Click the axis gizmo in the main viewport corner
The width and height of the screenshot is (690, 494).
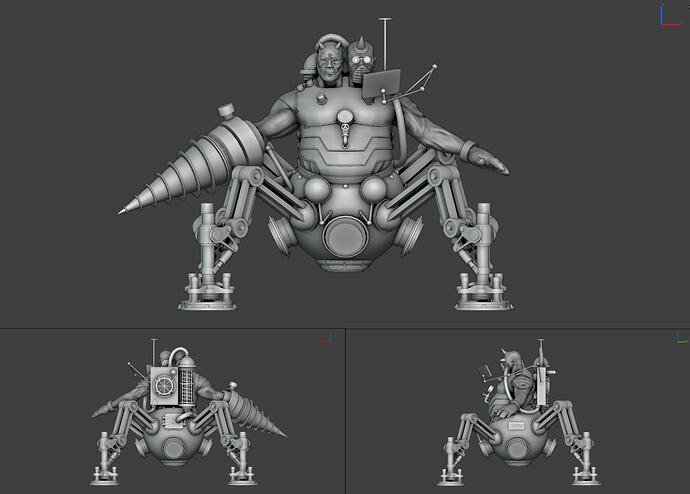click(667, 16)
